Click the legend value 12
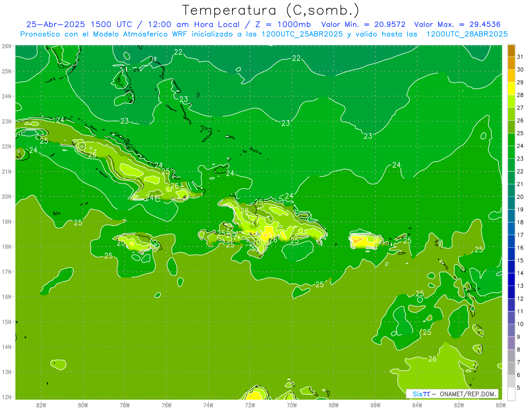 520,298
